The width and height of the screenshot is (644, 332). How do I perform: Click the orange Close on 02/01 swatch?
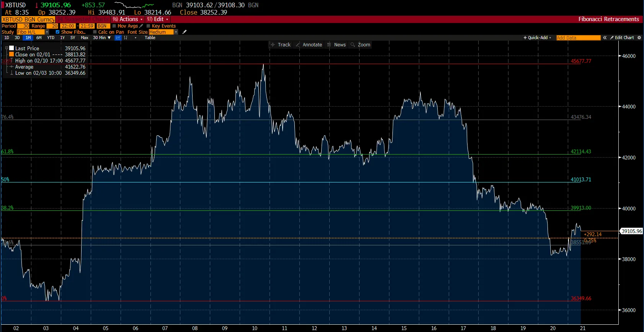click(11, 54)
